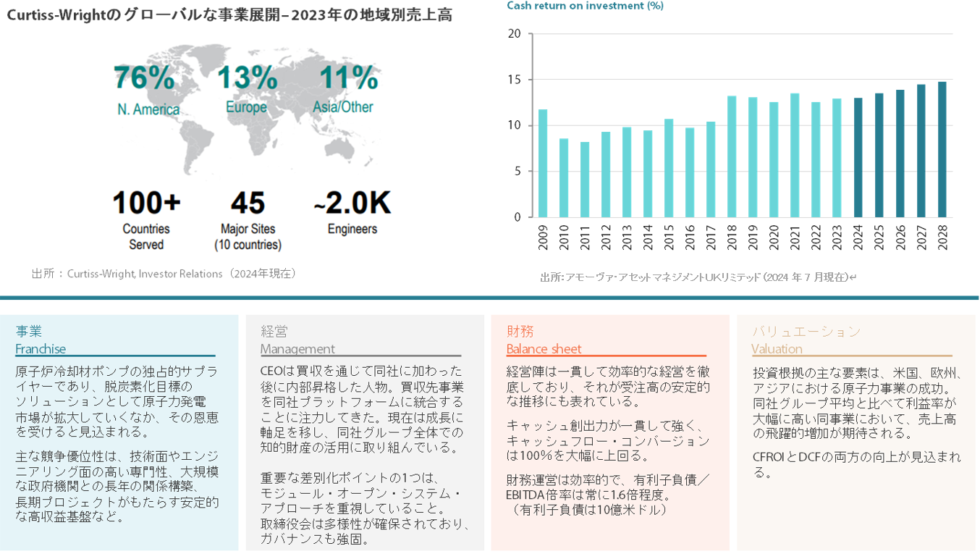Image resolution: width=980 pixels, height=554 pixels.
Task: Select the 'Major Sites (10 countries)' caption
Action: coord(248,237)
